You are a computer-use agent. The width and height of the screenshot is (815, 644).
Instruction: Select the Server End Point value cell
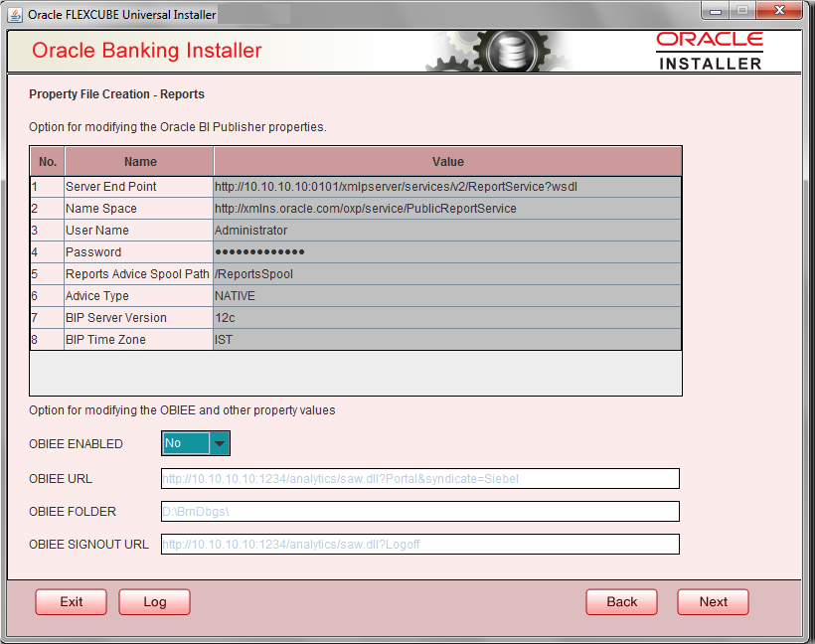[447, 187]
